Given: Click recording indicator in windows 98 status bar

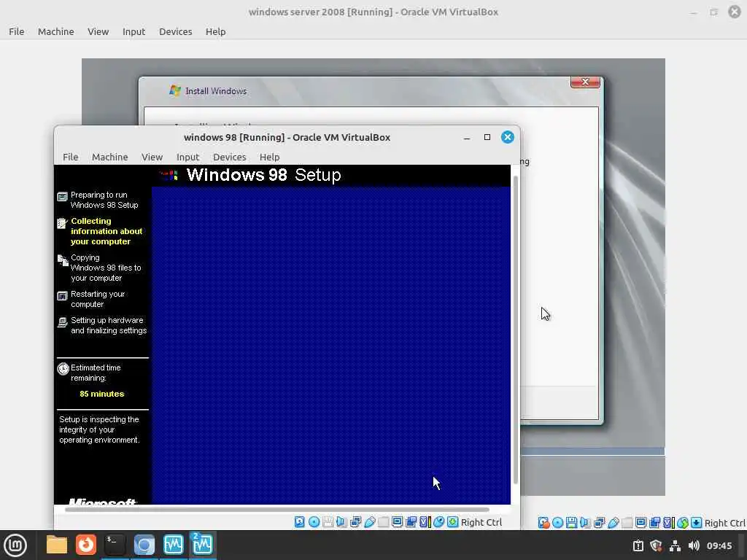Looking at the screenshot, I should 411,522.
